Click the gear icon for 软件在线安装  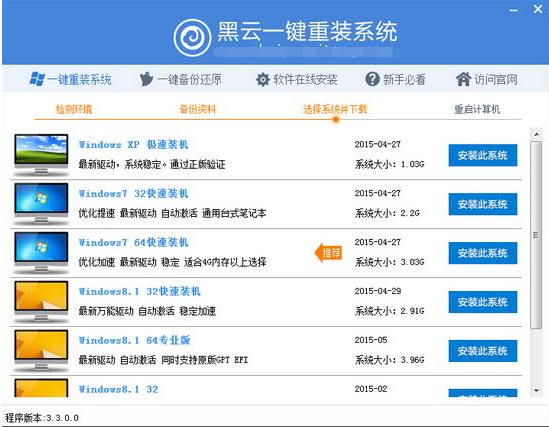point(263,79)
